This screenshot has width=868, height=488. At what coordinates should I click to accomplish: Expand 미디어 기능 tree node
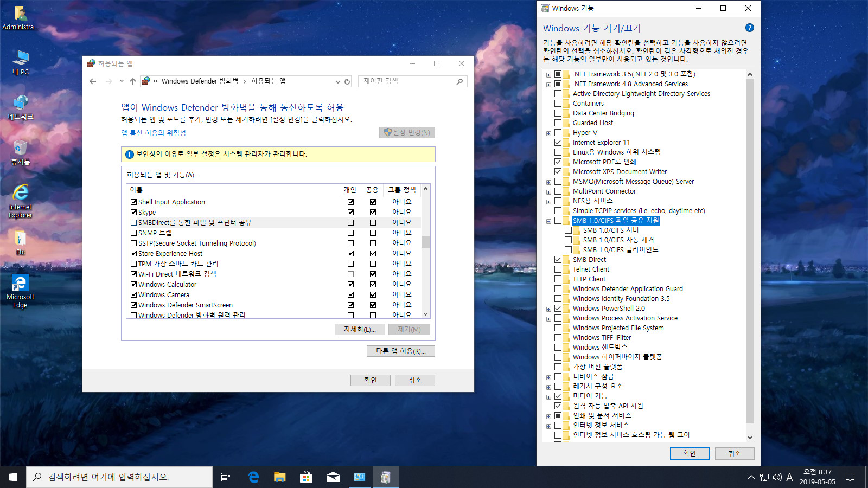coord(548,396)
